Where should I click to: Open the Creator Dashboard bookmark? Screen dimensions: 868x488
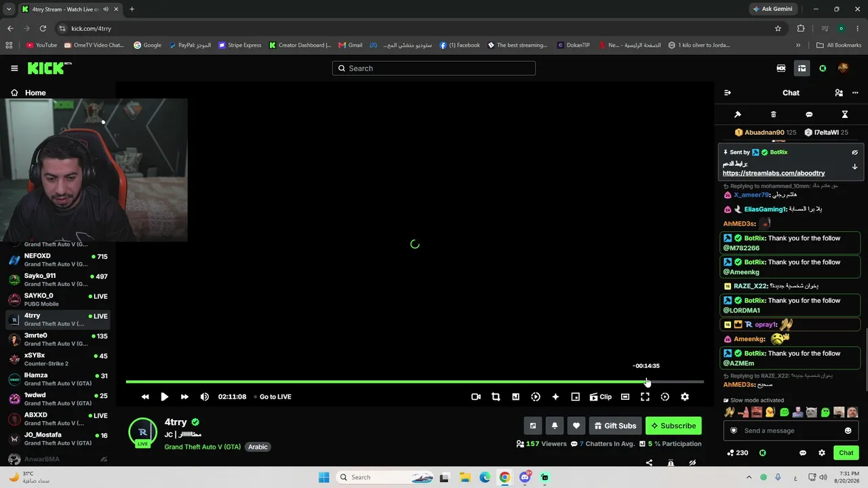click(300, 45)
